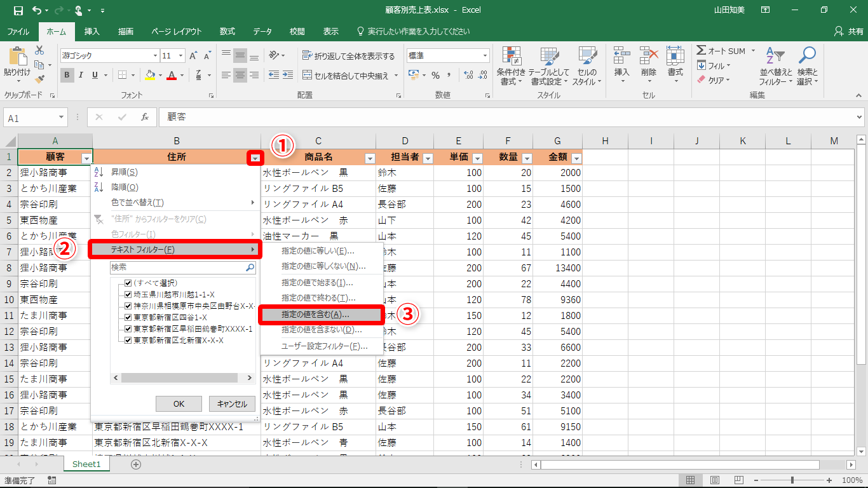Image resolution: width=868 pixels, height=488 pixels.
Task: Select cell containing 13400
Action: [558, 268]
